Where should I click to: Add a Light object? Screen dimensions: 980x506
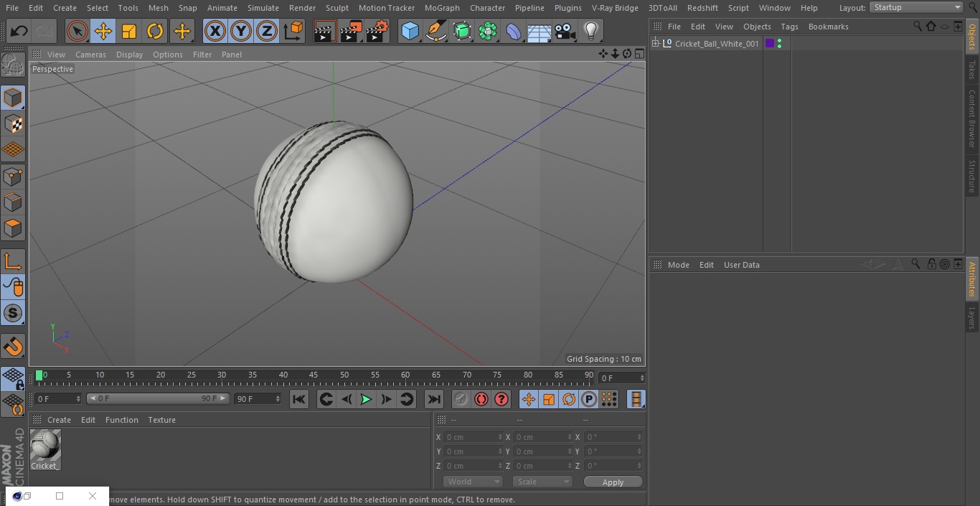[591, 31]
